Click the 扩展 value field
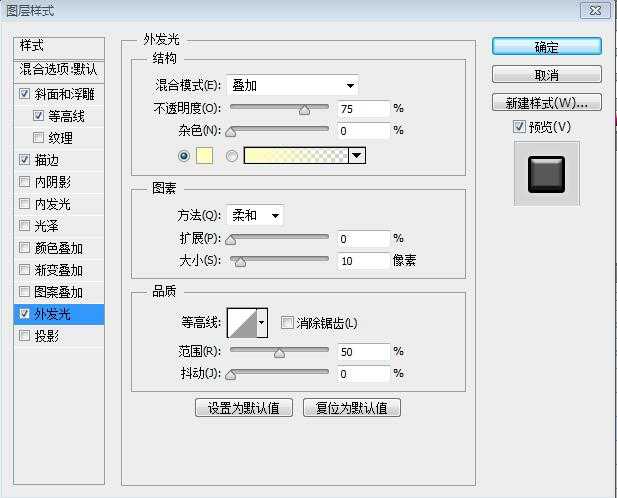The image size is (617, 498). pos(364,239)
